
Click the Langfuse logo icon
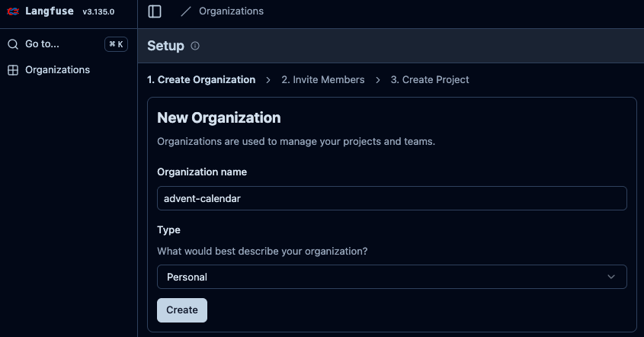tap(13, 11)
